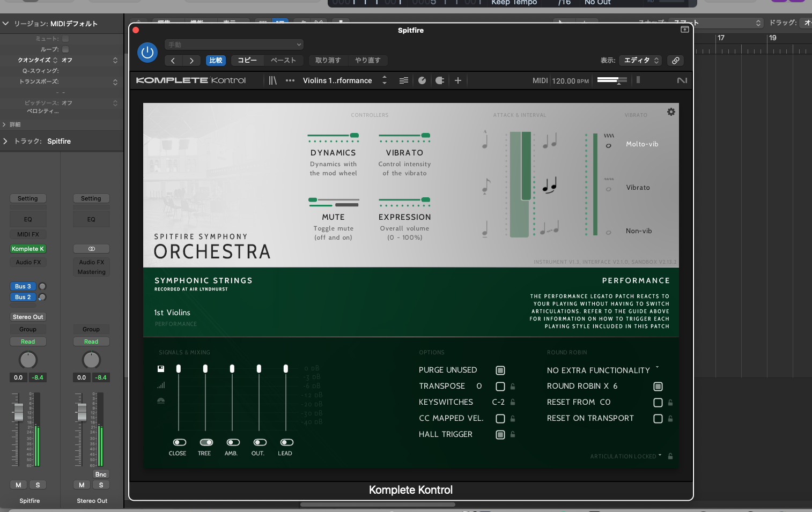Open the Komplete K instrument slot
This screenshot has height=512, width=812.
pos(28,249)
